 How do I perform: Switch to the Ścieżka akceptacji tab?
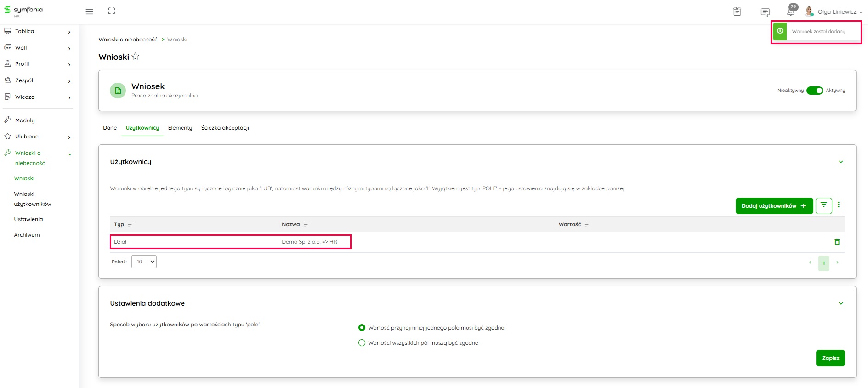225,128
